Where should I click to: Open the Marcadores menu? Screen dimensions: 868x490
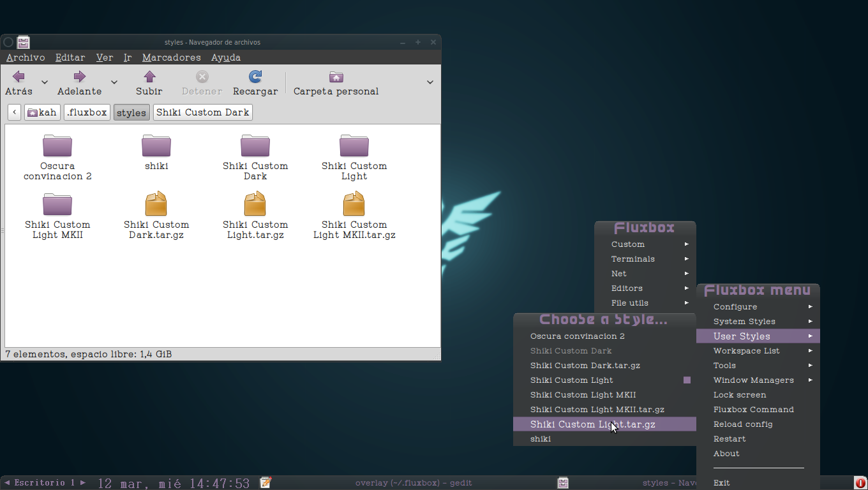tap(172, 57)
